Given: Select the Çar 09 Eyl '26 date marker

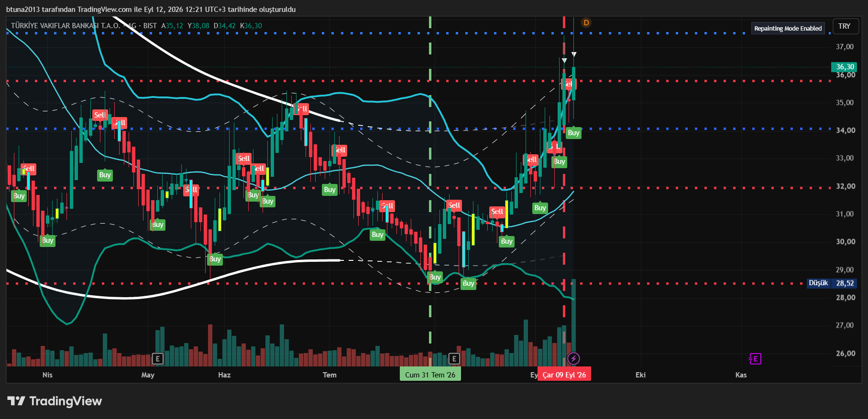Looking at the screenshot, I should [x=564, y=375].
